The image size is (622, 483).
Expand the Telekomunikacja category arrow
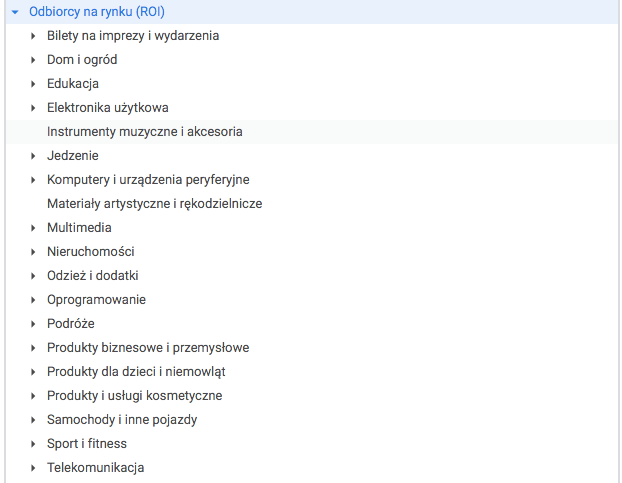(x=33, y=468)
